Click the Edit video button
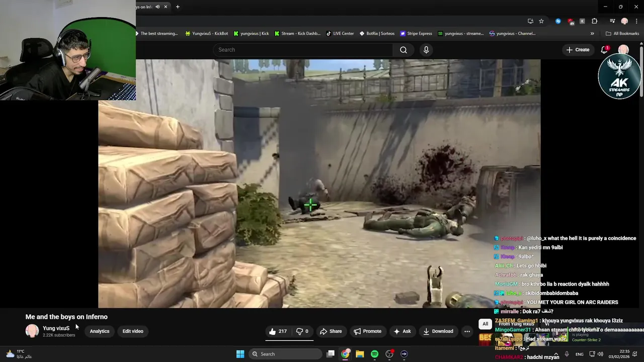 click(x=133, y=331)
